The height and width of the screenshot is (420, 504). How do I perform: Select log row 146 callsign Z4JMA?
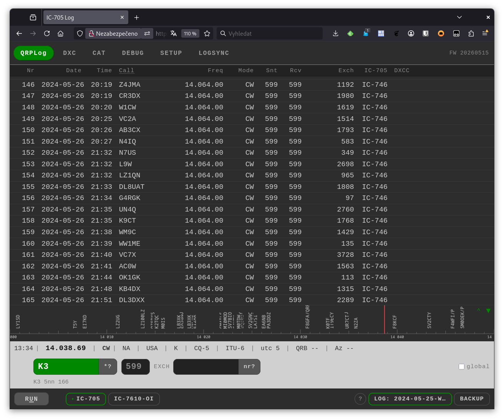[x=252, y=84]
